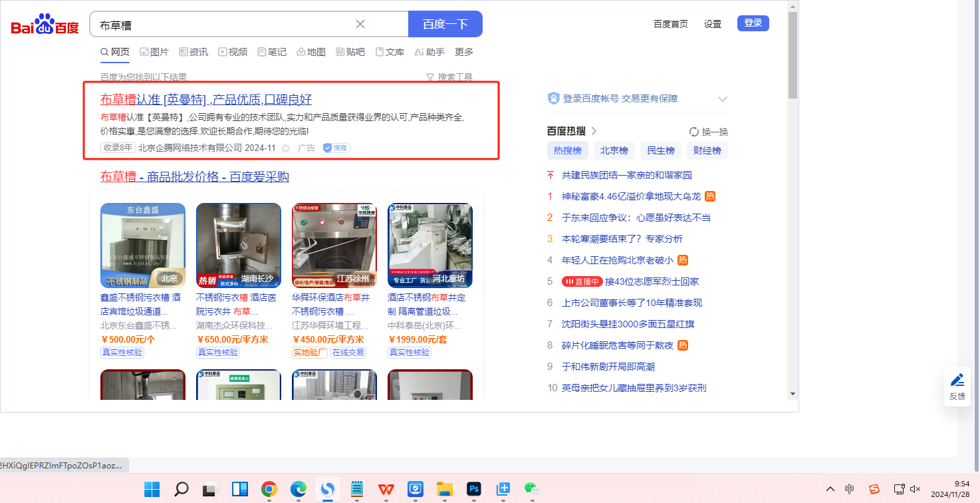Open the 布草槽认准[英曼特] ad result title
The width and height of the screenshot is (980, 503).
click(x=206, y=100)
